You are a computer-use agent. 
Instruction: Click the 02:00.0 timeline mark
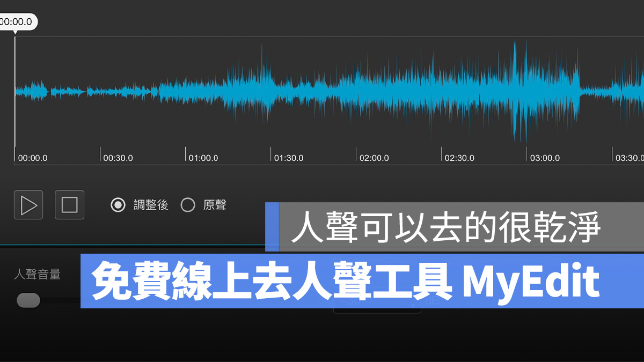click(x=374, y=158)
